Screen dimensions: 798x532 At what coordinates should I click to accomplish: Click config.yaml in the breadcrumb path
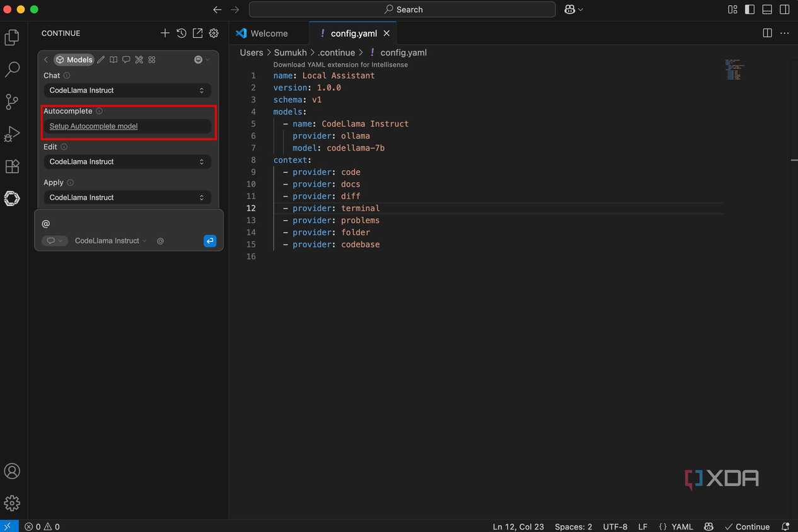click(x=403, y=53)
